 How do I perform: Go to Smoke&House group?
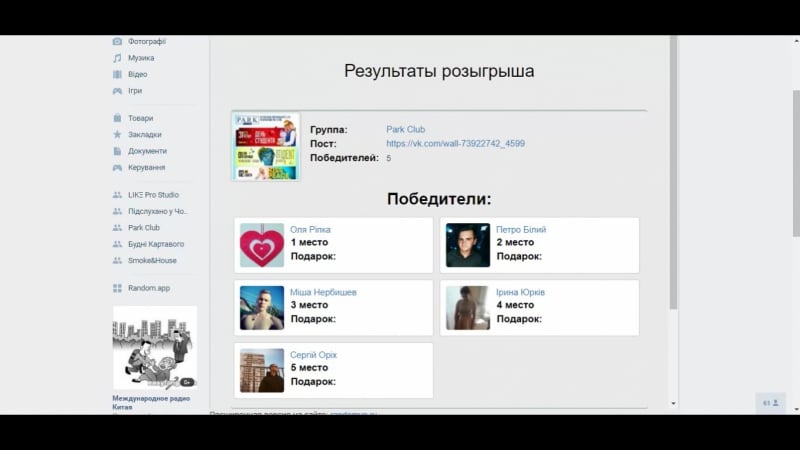[x=152, y=260]
